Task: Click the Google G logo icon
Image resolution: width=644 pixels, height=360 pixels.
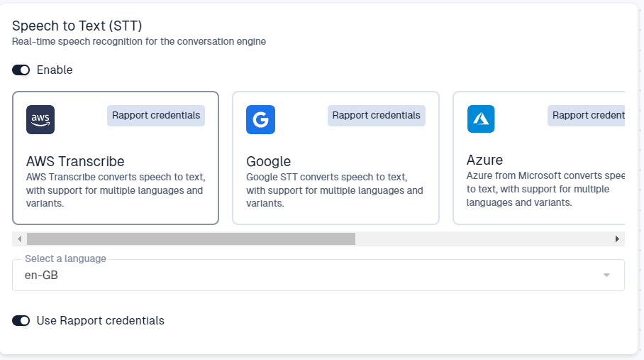Action: [x=260, y=119]
